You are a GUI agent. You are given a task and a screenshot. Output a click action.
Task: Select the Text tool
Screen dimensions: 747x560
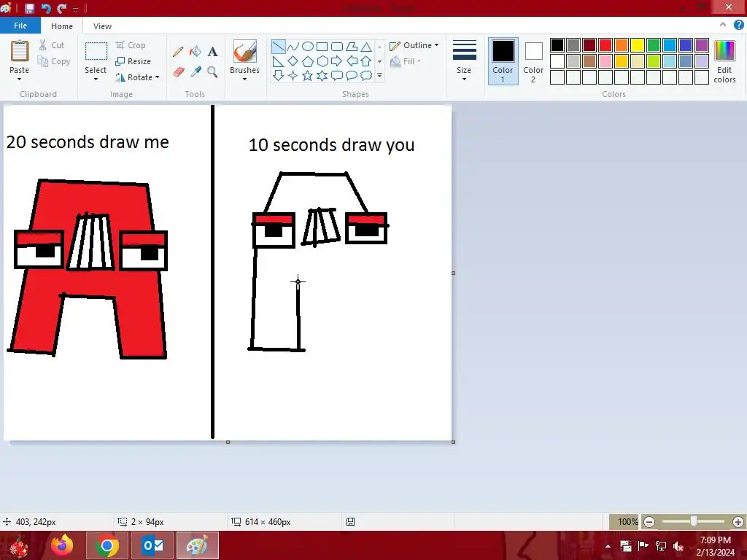click(212, 51)
